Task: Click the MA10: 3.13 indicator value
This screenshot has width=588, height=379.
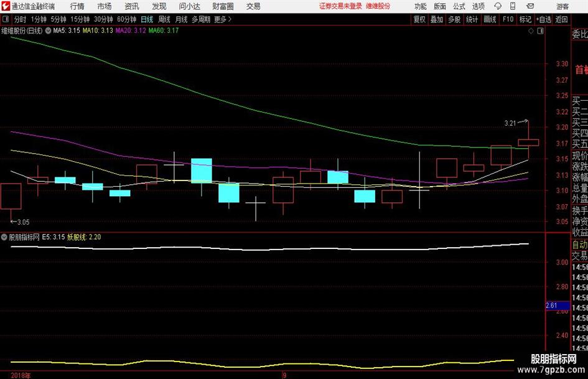Action: coord(98,30)
